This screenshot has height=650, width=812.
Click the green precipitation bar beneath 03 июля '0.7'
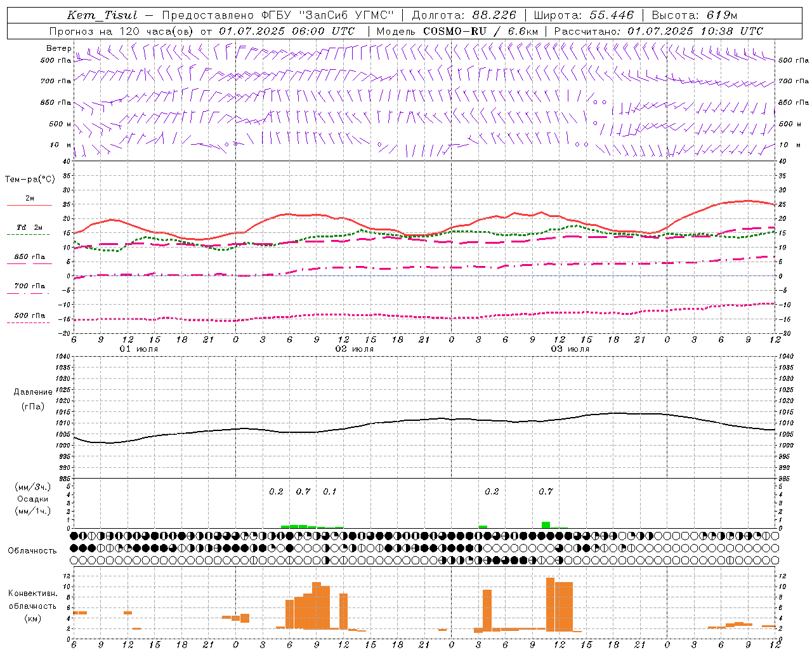[546, 525]
